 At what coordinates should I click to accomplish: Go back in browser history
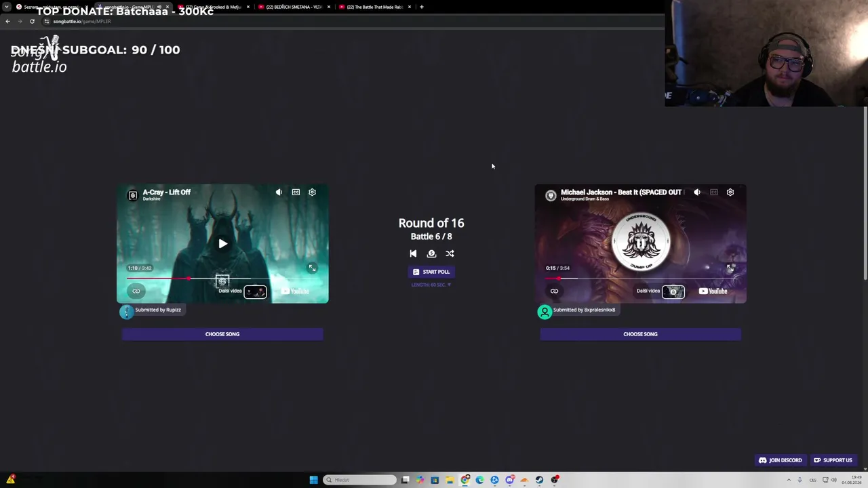pyautogui.click(x=7, y=21)
